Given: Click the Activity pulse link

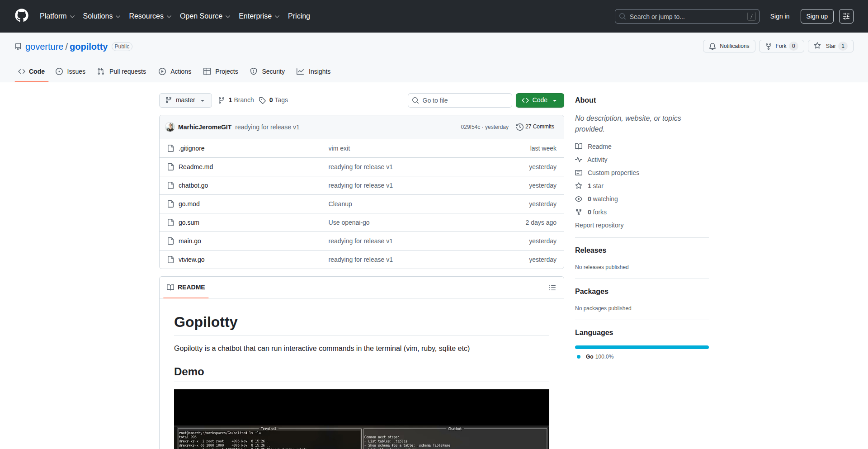Looking at the screenshot, I should pyautogui.click(x=597, y=160).
